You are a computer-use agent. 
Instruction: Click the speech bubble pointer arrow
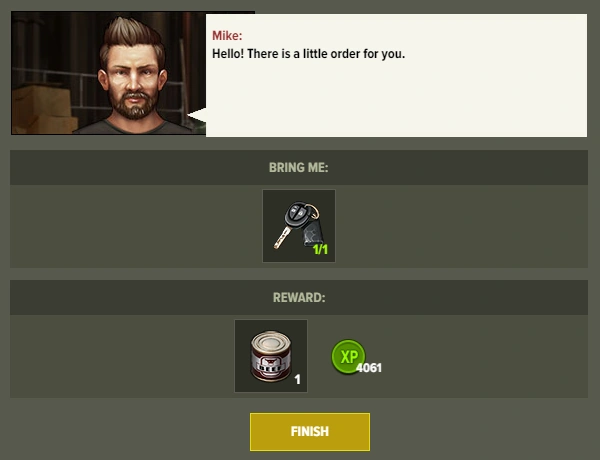click(x=196, y=115)
